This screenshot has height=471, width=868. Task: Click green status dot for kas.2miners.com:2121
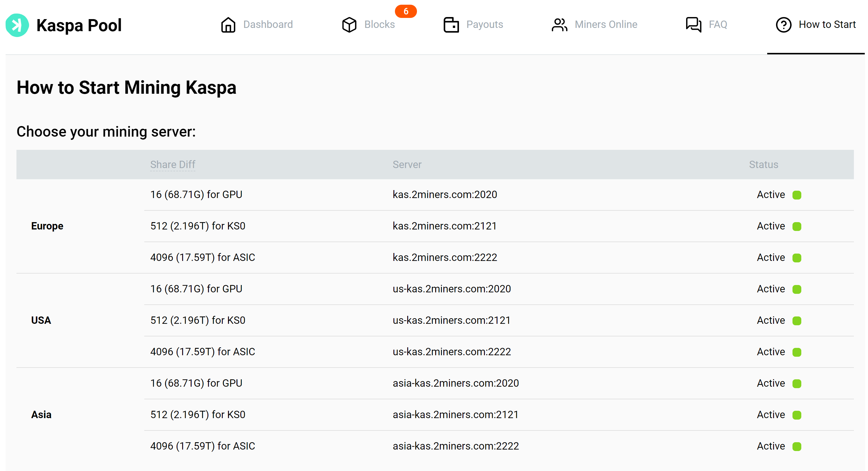pos(797,226)
